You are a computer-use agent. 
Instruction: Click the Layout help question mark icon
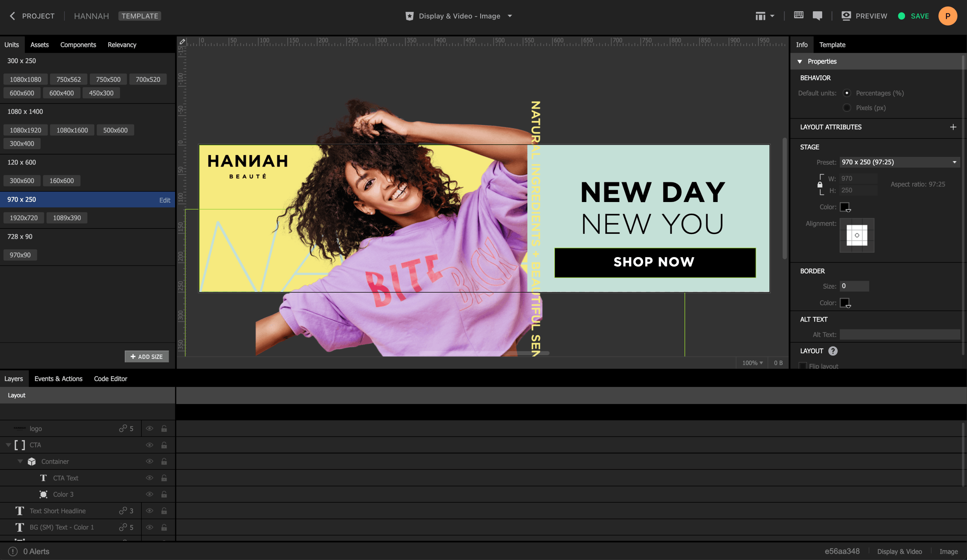coord(833,351)
